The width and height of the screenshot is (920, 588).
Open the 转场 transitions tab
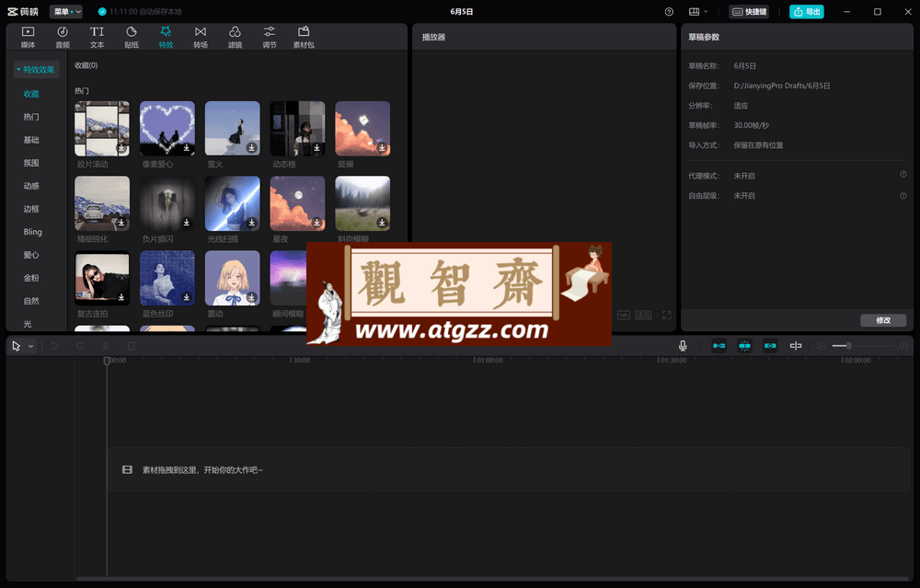click(x=201, y=37)
